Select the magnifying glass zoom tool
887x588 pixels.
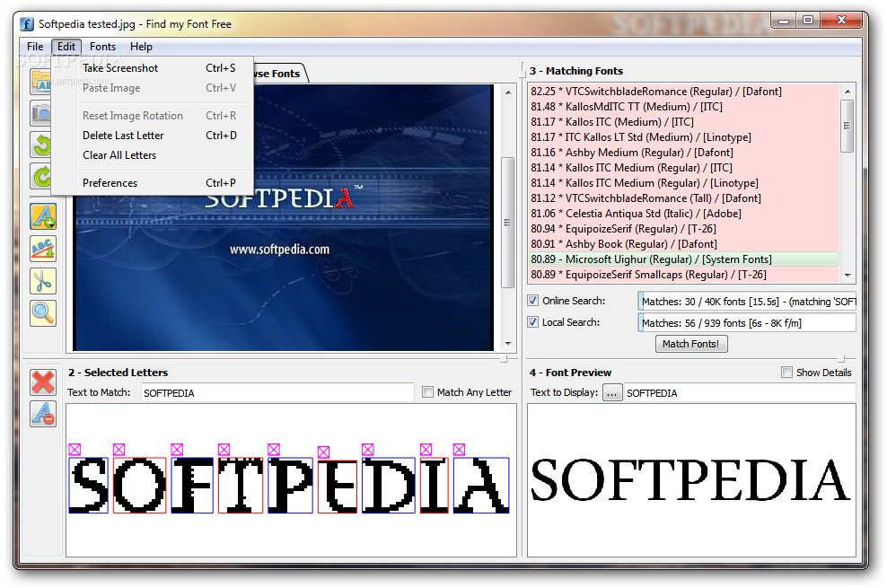(43, 313)
